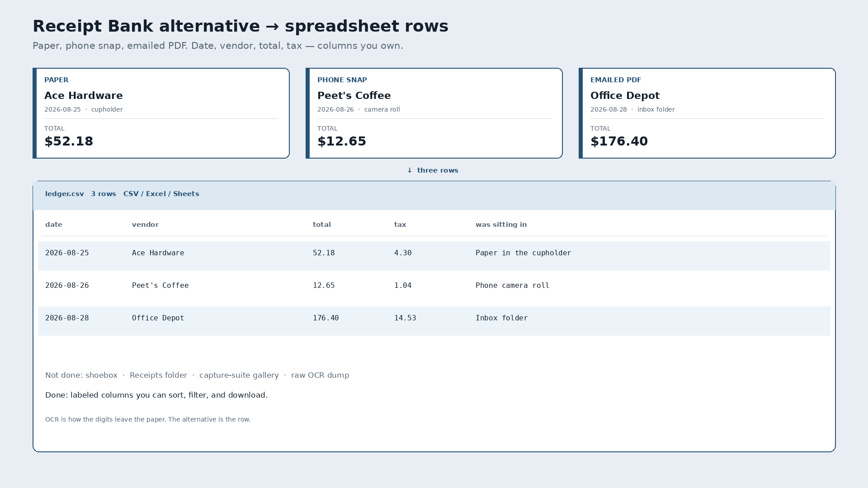Open the Office Depot emailed PDF card
868x488 pixels.
[707, 113]
